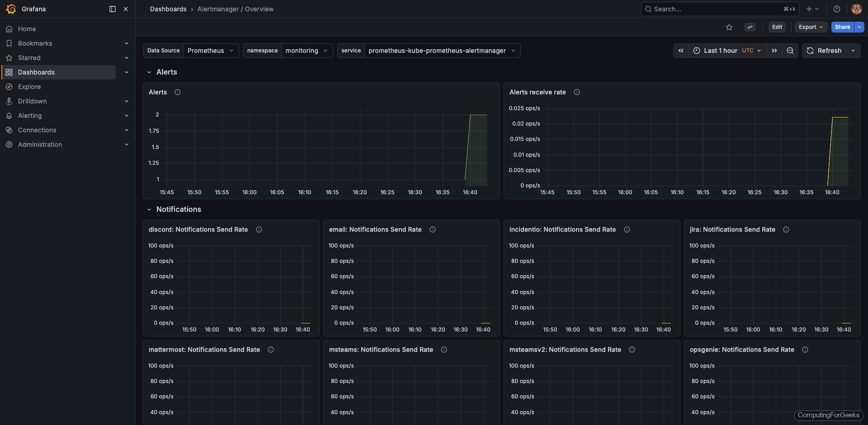
Task: Open the Prometheus data source dropdown
Action: [x=211, y=51]
